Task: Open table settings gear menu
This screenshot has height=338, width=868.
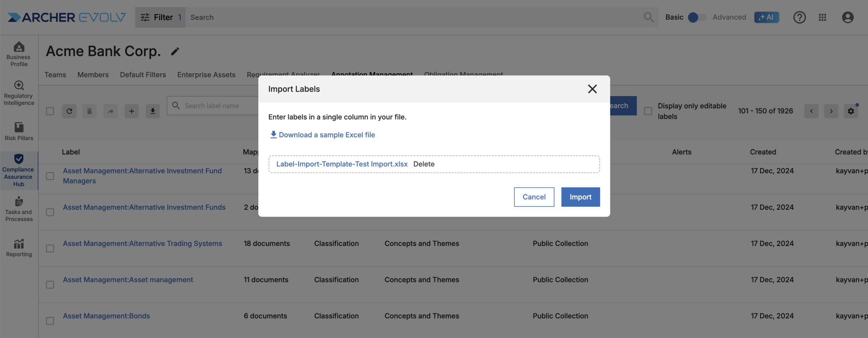Action: pos(851,111)
